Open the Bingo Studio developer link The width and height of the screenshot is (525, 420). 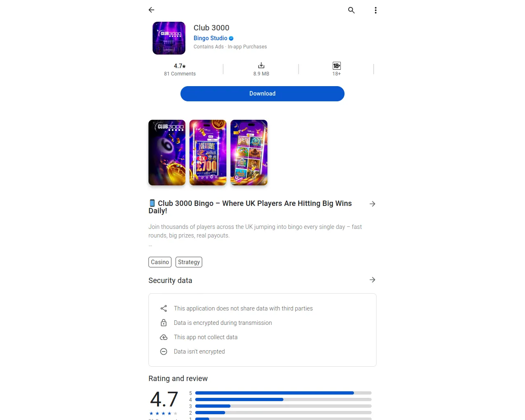(x=210, y=38)
